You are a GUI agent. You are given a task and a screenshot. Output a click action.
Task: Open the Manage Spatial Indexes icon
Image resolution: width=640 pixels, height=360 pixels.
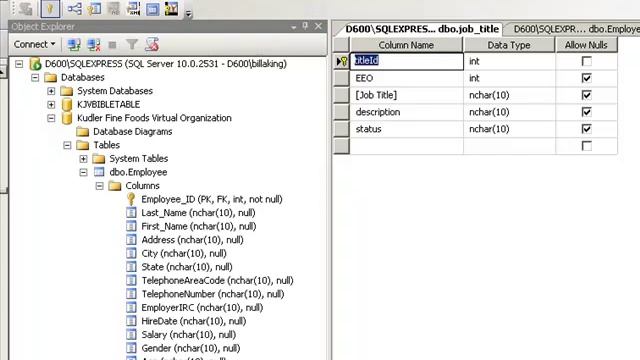click(x=171, y=9)
